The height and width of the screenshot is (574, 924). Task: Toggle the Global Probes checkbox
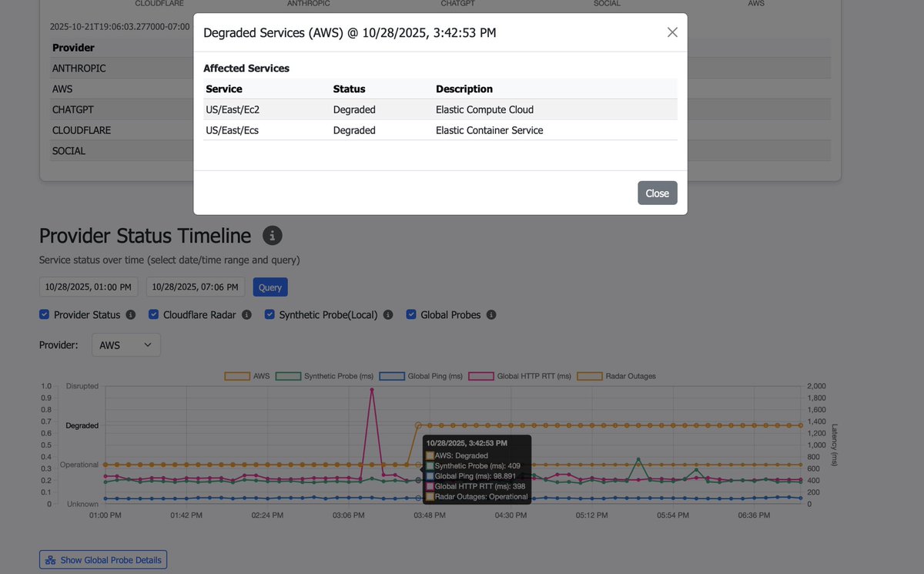[411, 314]
